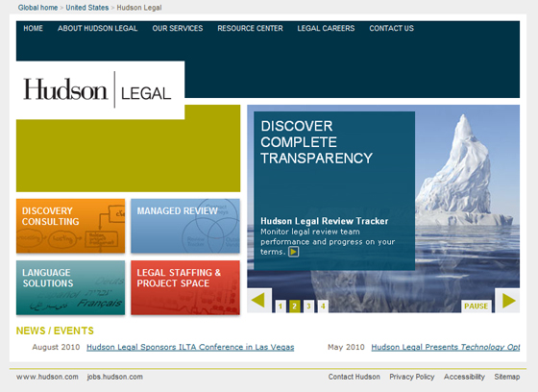Go to Resource Center

250,29
